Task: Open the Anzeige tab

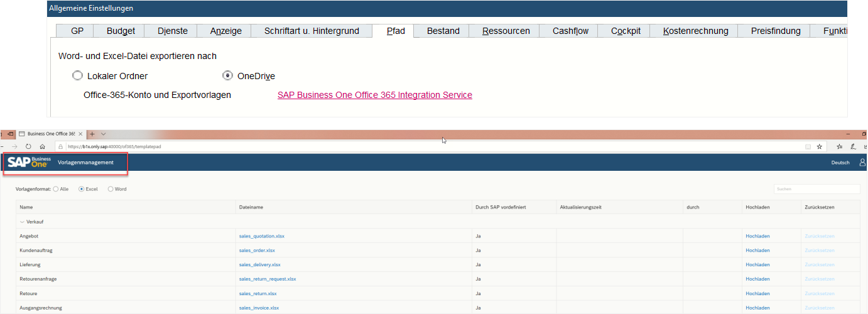Action: click(x=225, y=31)
